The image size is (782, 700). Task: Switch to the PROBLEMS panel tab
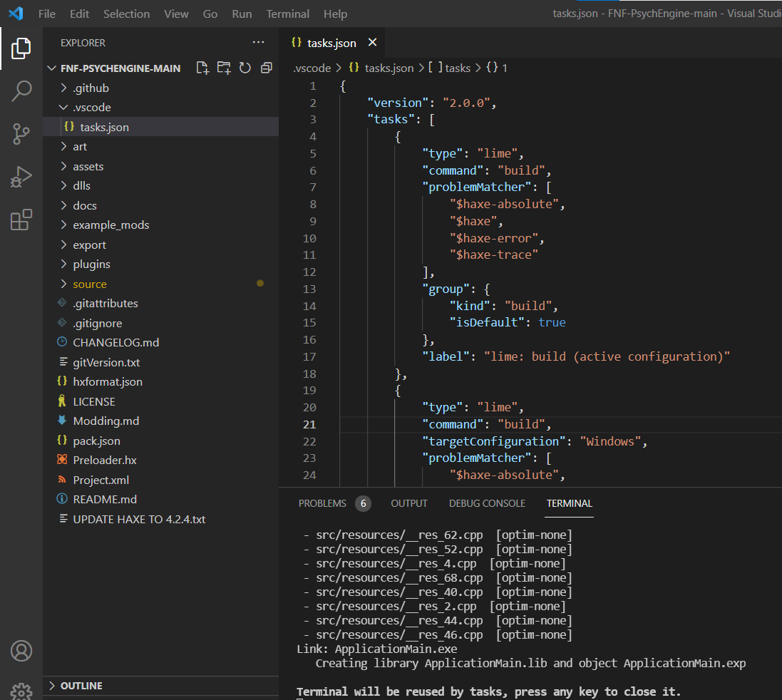click(322, 503)
